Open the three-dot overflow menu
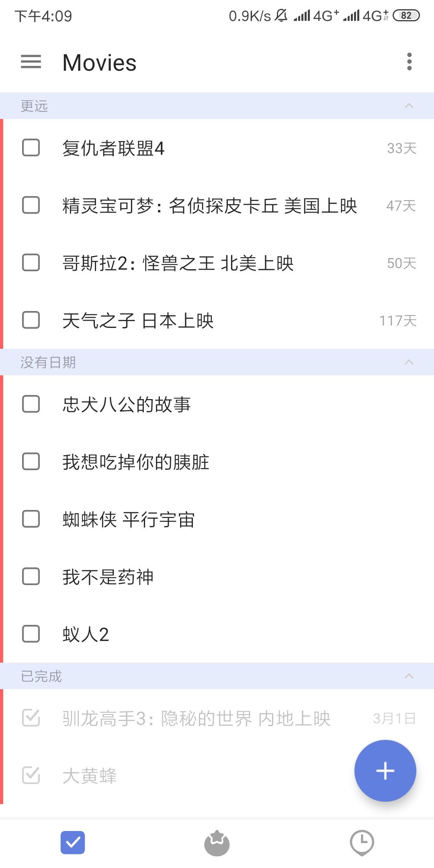434x868 pixels. pyautogui.click(x=409, y=62)
